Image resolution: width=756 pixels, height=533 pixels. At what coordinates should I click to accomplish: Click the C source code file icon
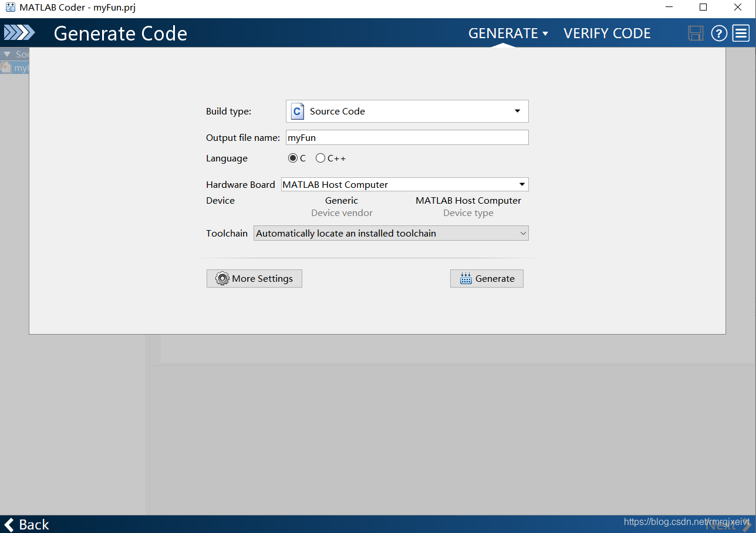pyautogui.click(x=298, y=112)
